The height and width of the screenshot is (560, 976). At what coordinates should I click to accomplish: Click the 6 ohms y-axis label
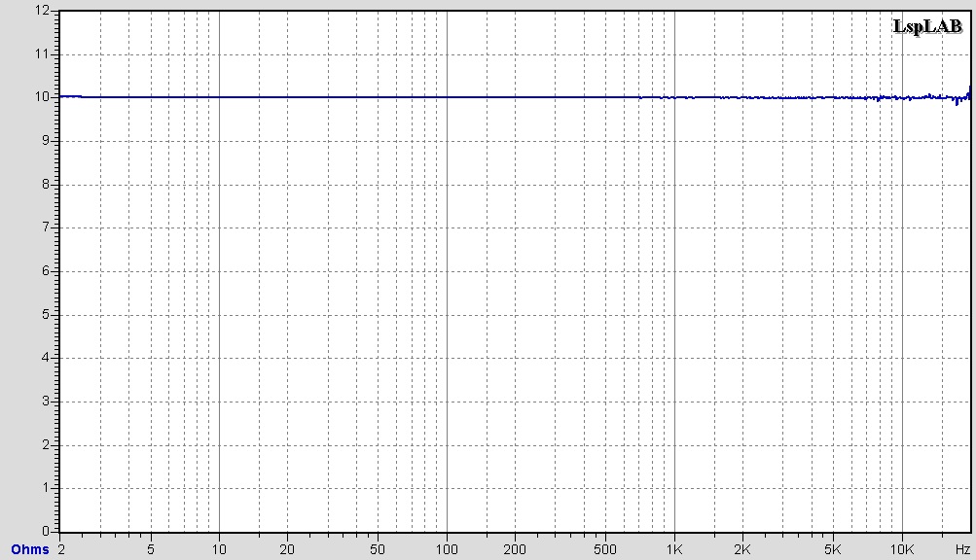(x=46, y=271)
